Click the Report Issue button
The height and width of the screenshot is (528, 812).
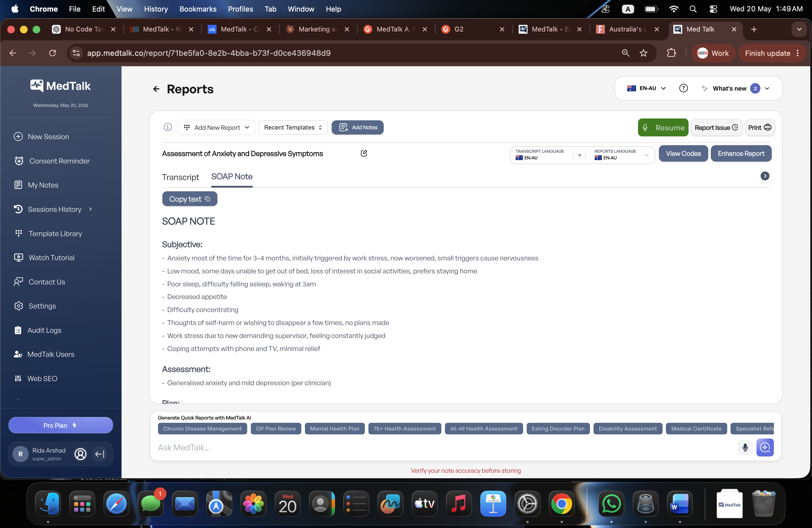[x=716, y=128]
